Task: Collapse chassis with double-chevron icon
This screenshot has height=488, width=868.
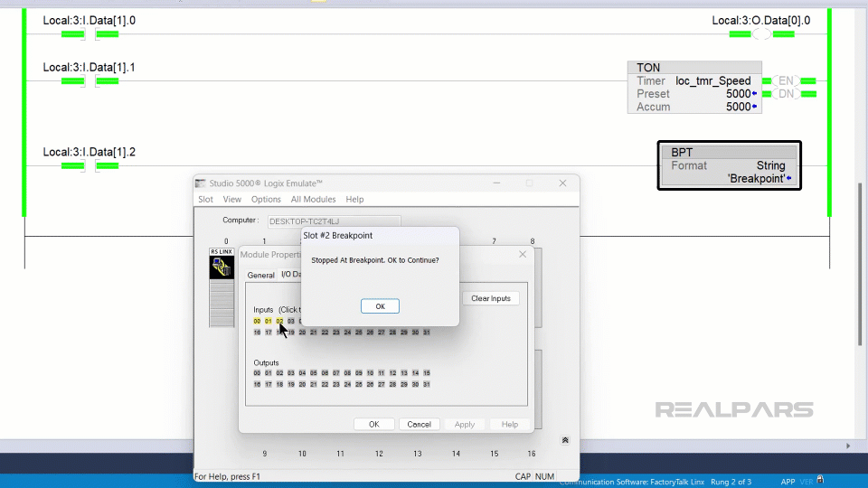Action: (x=564, y=440)
